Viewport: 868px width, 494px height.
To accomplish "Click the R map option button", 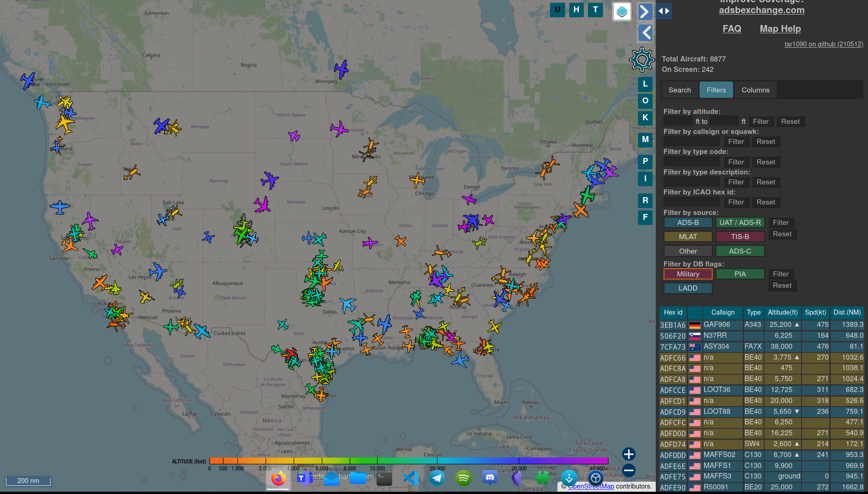I will [645, 201].
